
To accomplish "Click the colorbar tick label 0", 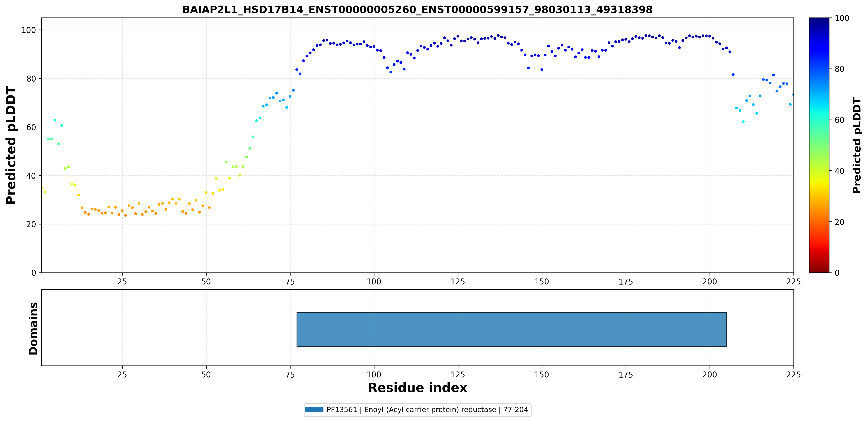I will (837, 273).
